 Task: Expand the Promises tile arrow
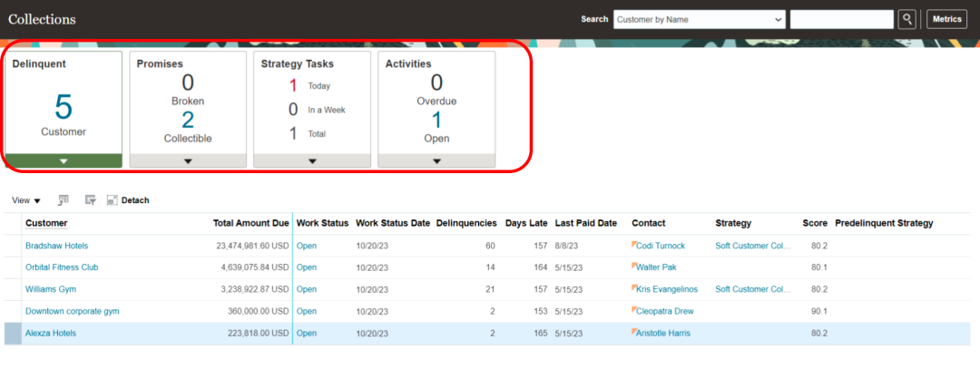(188, 160)
